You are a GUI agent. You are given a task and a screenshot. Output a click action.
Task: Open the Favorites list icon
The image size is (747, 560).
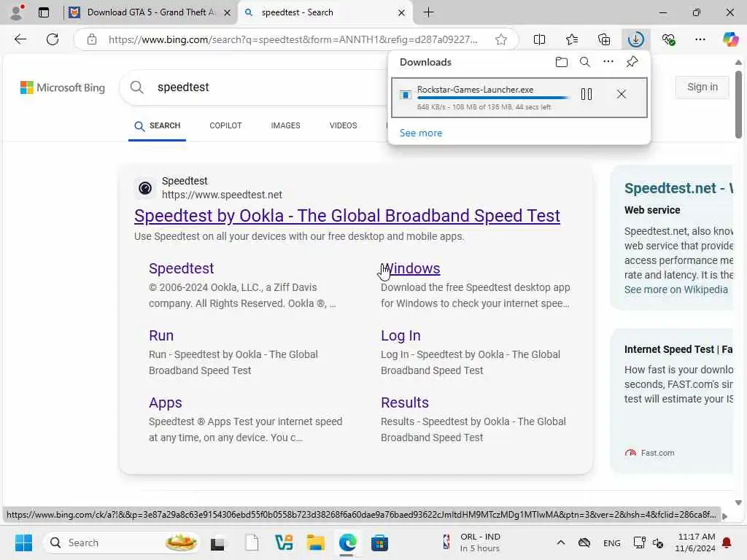pyautogui.click(x=572, y=39)
